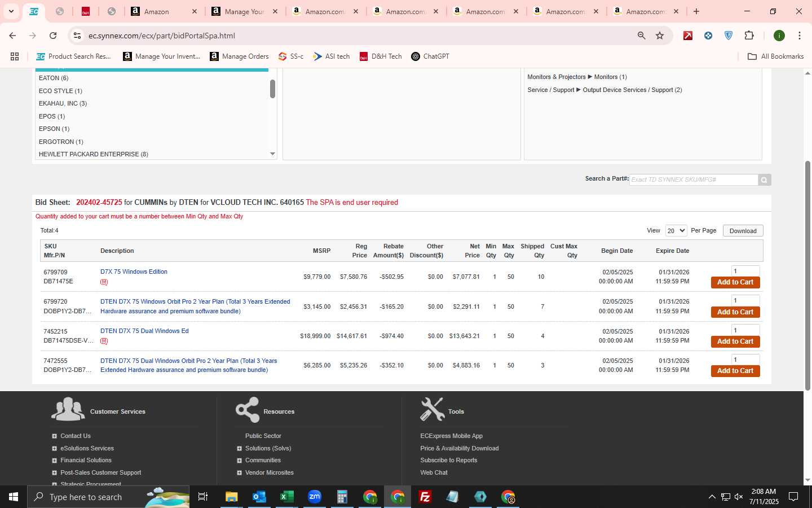The width and height of the screenshot is (812, 508).
Task: Open the Extensions puzzle icon
Action: coord(749,36)
